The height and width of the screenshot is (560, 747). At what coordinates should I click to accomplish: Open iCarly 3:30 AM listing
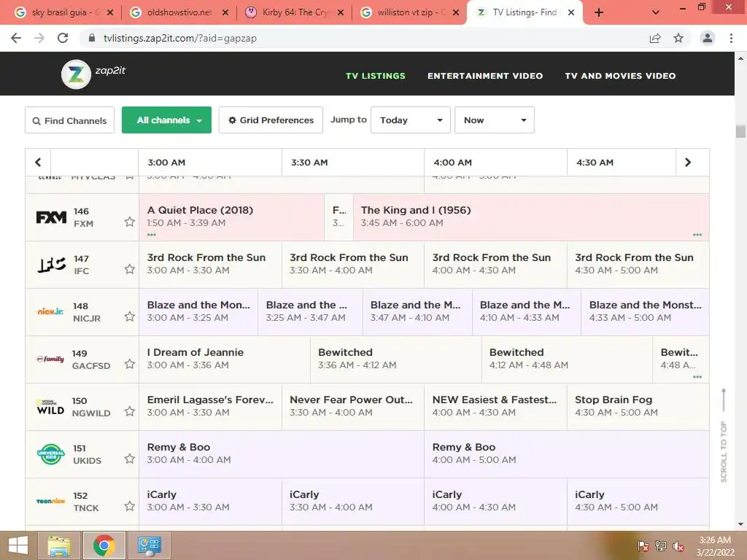pos(353,501)
